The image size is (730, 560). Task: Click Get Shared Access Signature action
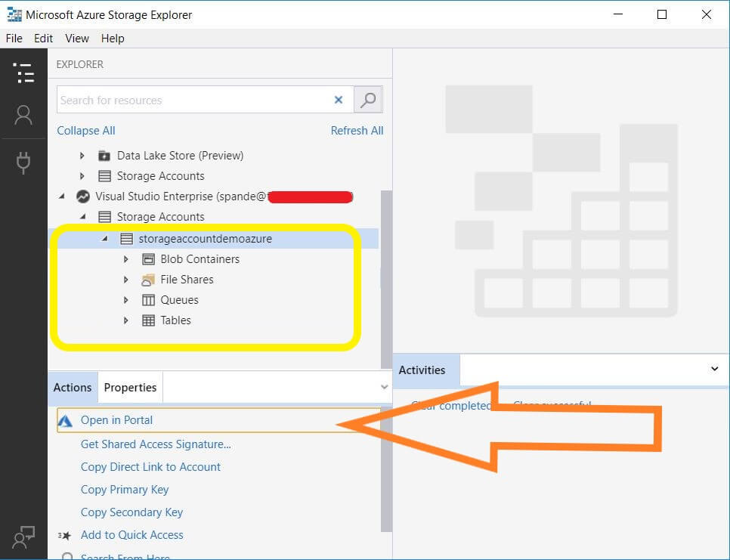[x=156, y=444]
